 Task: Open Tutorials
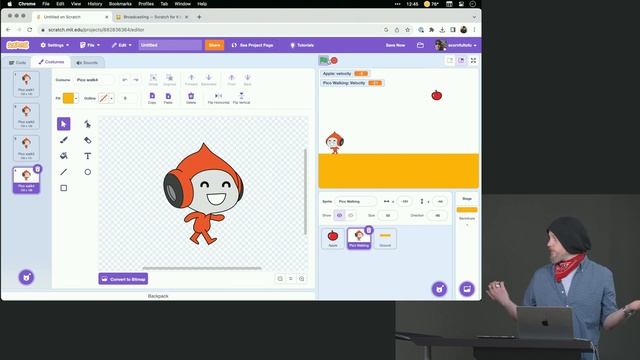point(302,45)
